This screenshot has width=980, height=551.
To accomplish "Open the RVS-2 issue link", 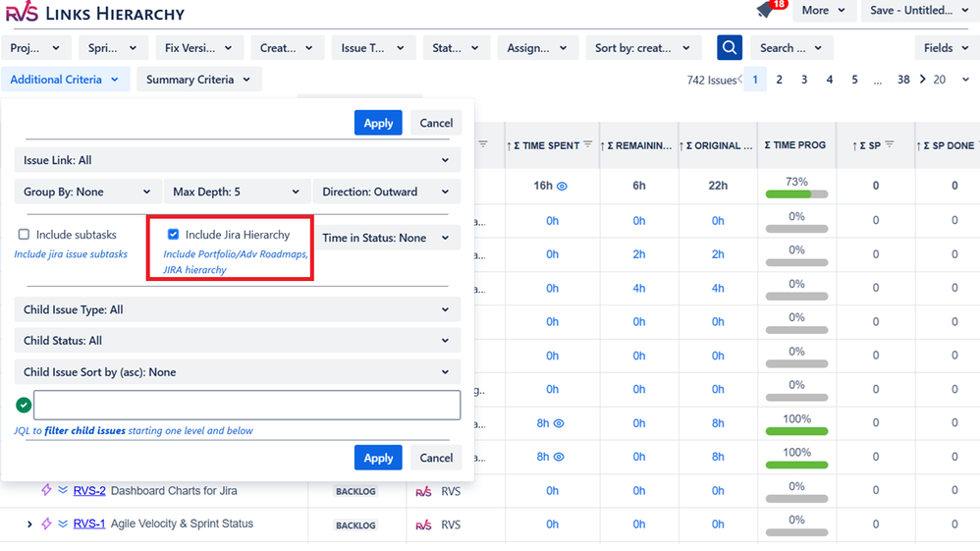I will (x=89, y=491).
